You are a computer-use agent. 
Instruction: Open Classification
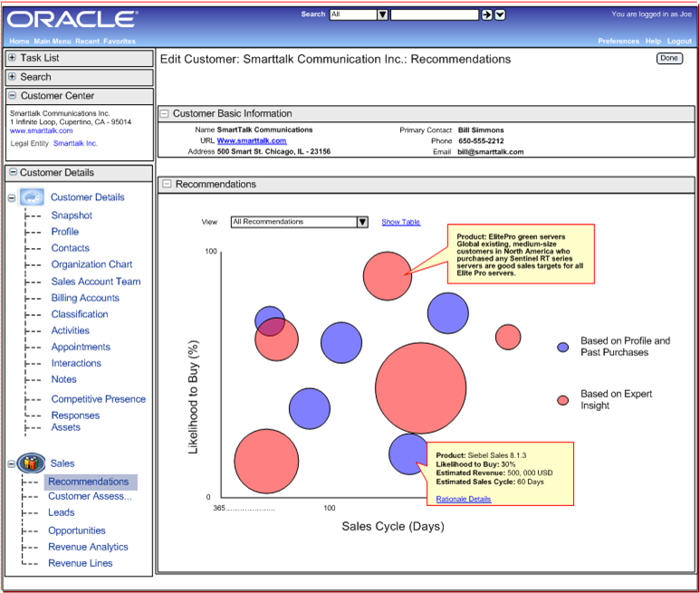coord(80,314)
